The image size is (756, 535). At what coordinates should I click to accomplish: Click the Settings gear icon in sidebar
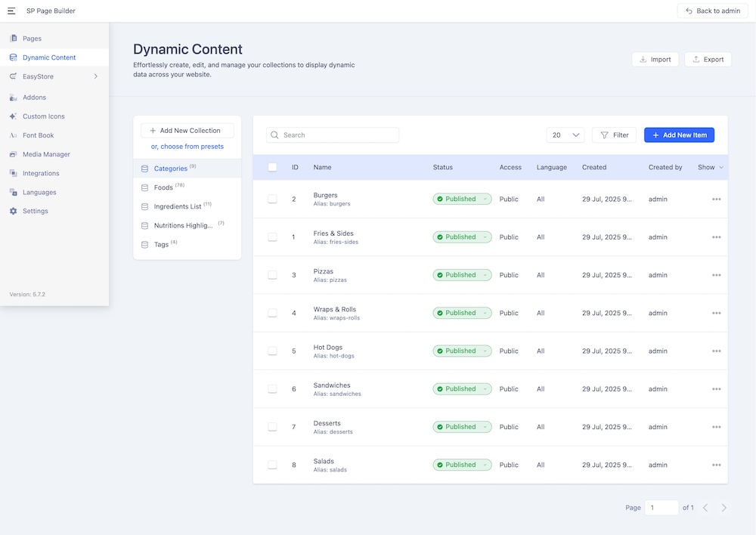pos(13,211)
